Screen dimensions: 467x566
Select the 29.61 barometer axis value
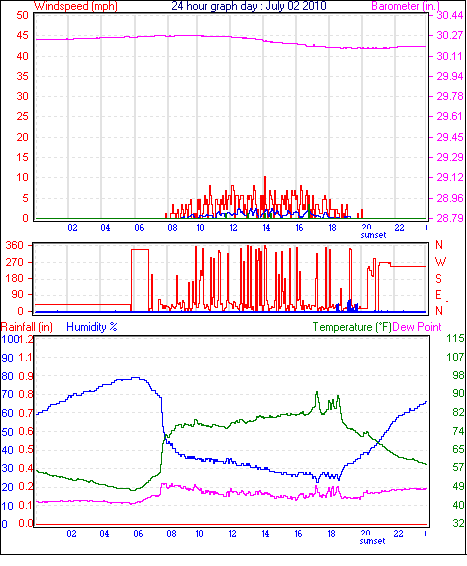450,116
